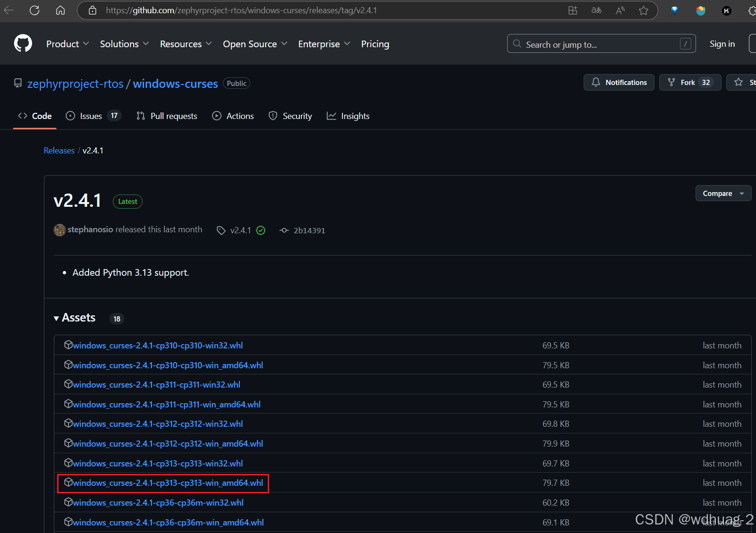Focus the Search or jump to field
756x533 pixels.
coord(601,44)
